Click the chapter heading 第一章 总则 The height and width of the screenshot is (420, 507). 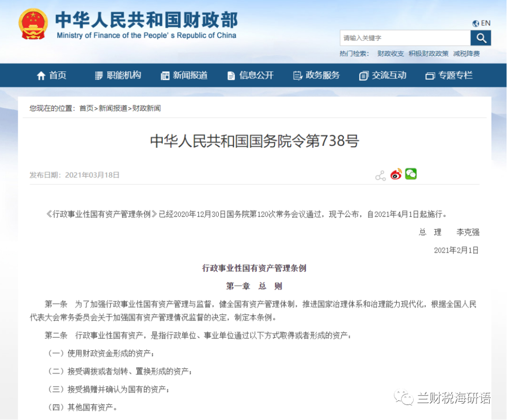click(x=254, y=286)
